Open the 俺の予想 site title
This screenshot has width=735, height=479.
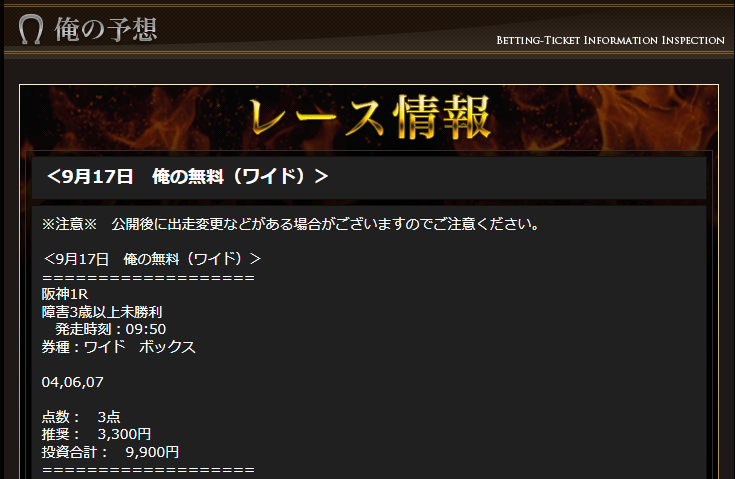pos(105,30)
